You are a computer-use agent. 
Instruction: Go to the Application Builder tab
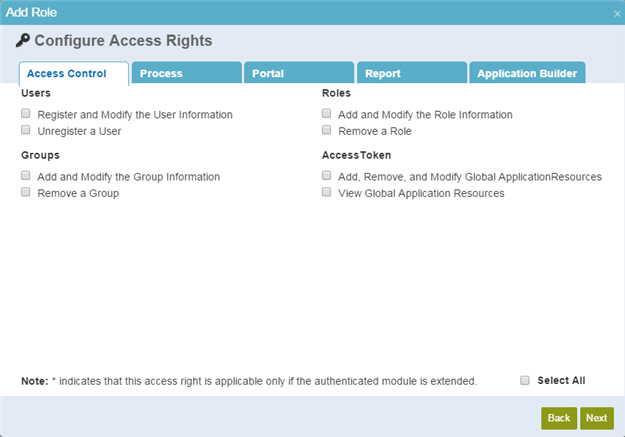[527, 73]
